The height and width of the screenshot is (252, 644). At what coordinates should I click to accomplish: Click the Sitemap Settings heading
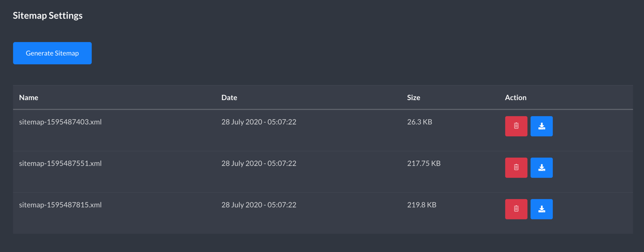(x=48, y=16)
